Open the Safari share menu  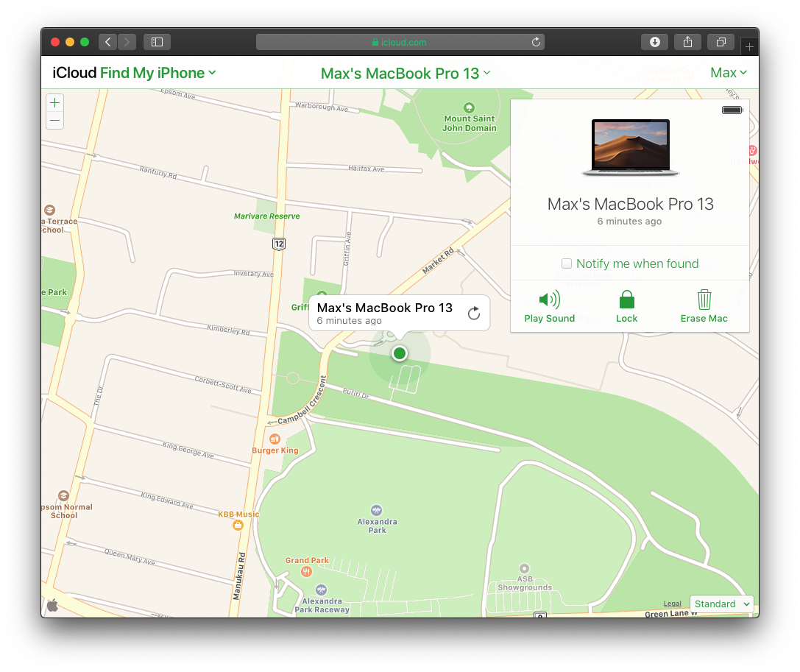[687, 42]
